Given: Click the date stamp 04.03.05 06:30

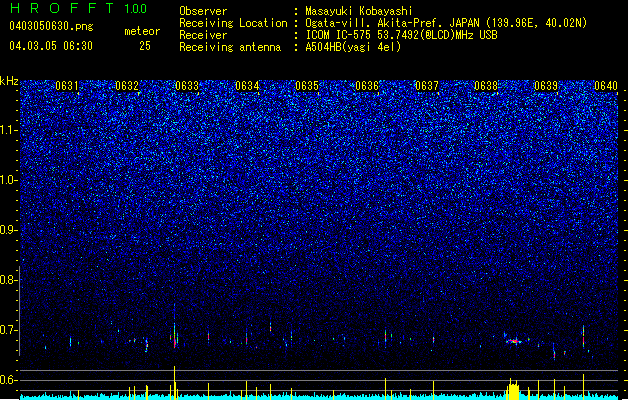Looking at the screenshot, I should (x=51, y=46).
